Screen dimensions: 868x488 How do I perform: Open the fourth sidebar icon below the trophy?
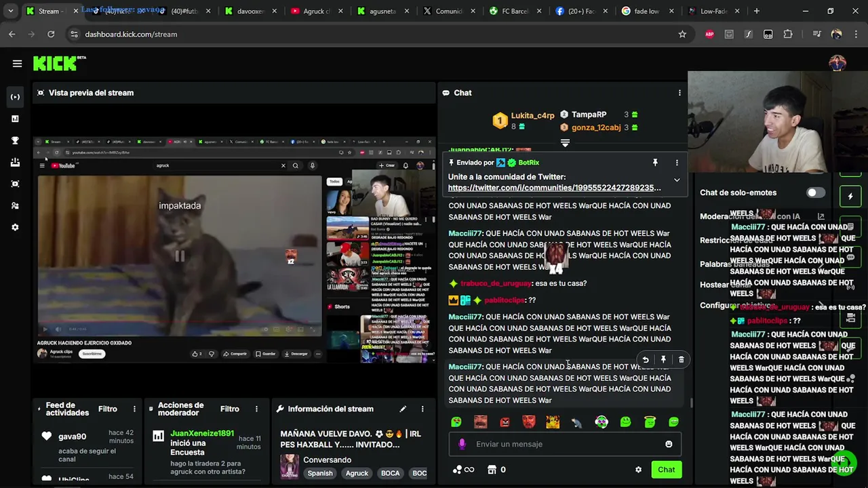click(15, 162)
